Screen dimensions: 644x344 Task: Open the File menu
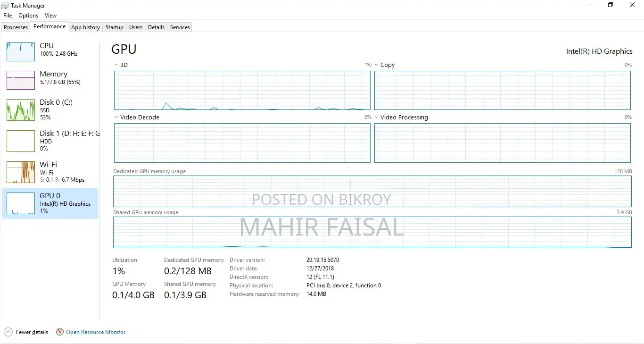8,16
